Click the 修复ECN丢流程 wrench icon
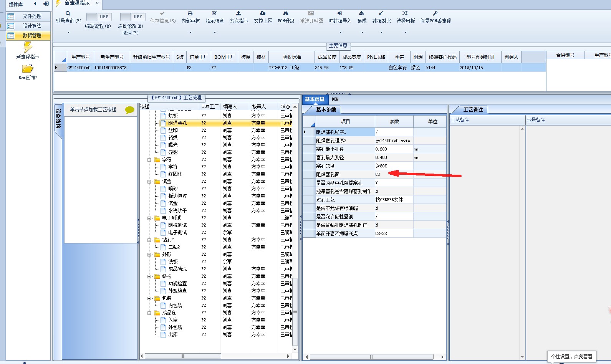Screen dimensions: 611x364 (x=435, y=13)
